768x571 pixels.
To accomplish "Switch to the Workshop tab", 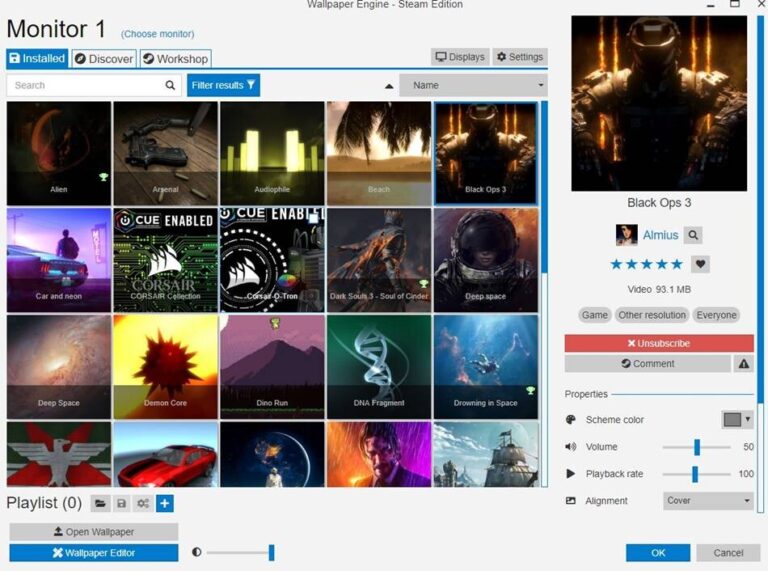I will 175,59.
